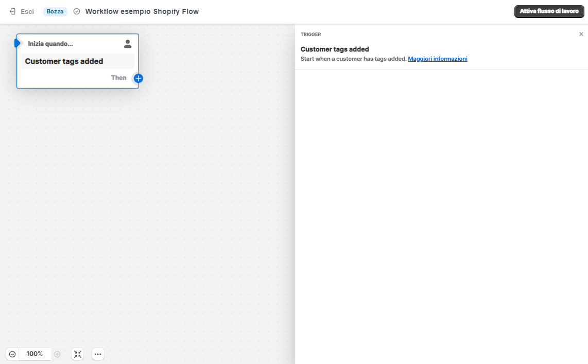The width and height of the screenshot is (588, 364).
Task: Select the customer icon on the trigger card
Action: point(127,44)
